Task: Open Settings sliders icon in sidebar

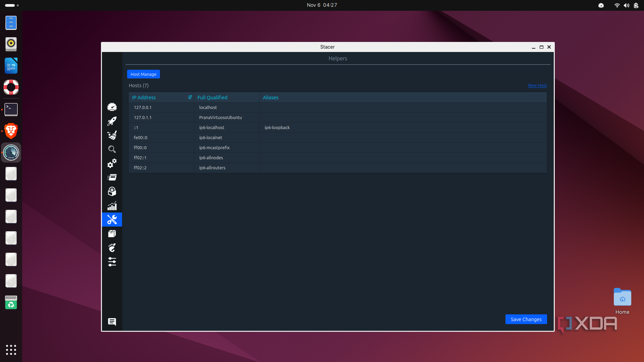Action: click(x=112, y=262)
